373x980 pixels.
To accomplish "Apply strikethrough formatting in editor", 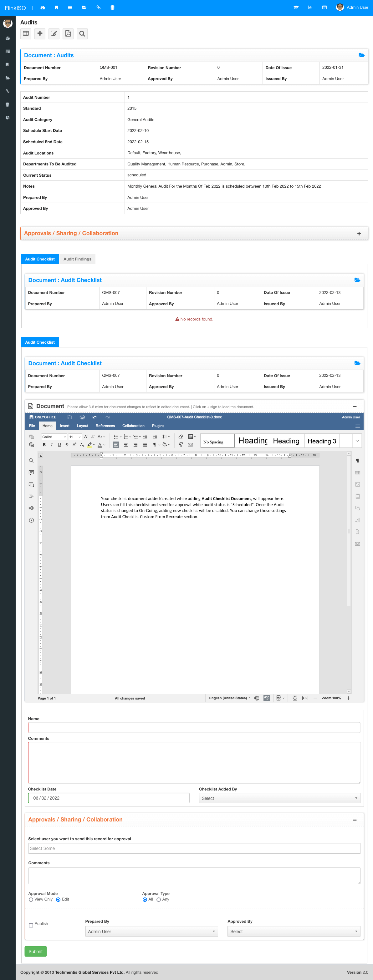I will click(x=67, y=445).
